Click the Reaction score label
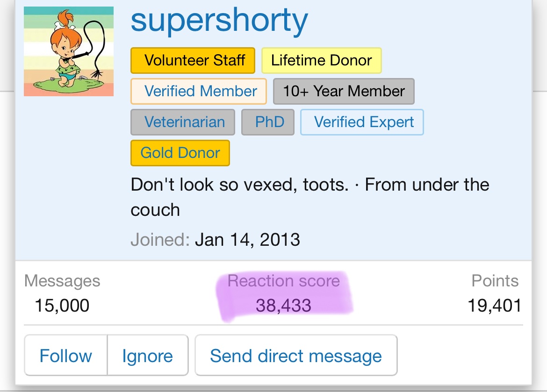 pyautogui.click(x=283, y=281)
